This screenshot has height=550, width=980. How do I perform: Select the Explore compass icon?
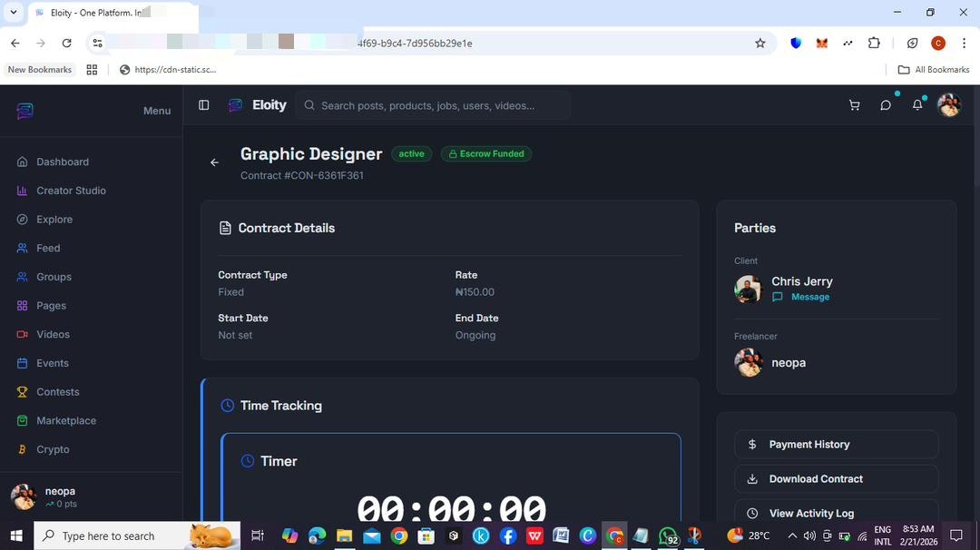(21, 219)
